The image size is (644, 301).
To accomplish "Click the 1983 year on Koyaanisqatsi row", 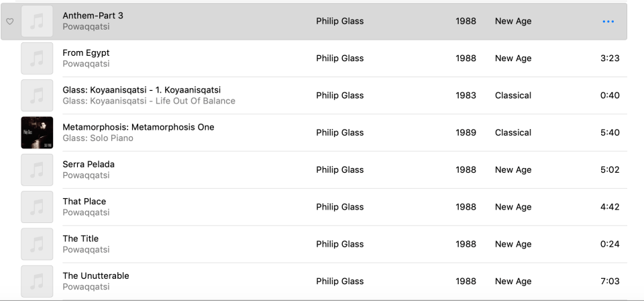I will [466, 95].
